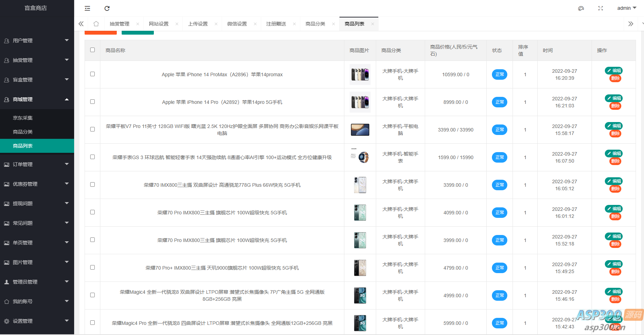This screenshot has width=644, height=335.
Task: Expand the 常见问题 sidebar menu
Action: click(37, 223)
